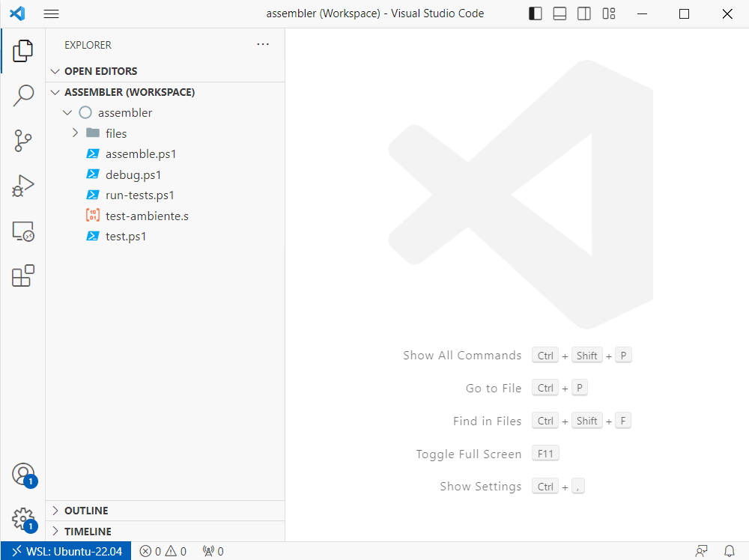Close the VS Code window

[x=727, y=13]
